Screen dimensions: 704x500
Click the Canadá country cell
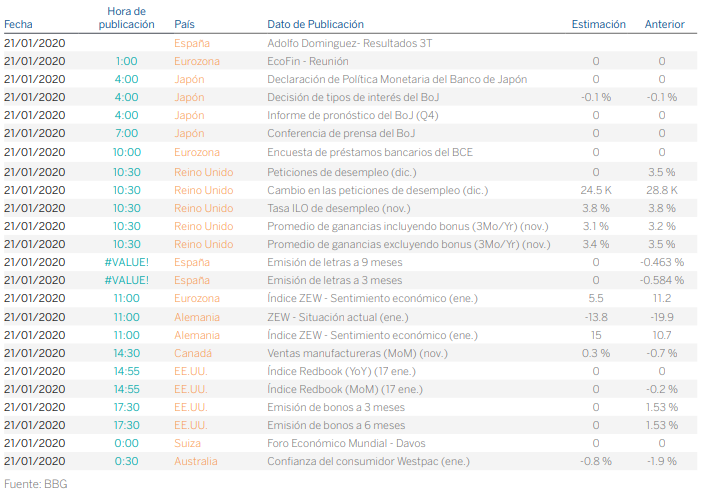point(193,352)
